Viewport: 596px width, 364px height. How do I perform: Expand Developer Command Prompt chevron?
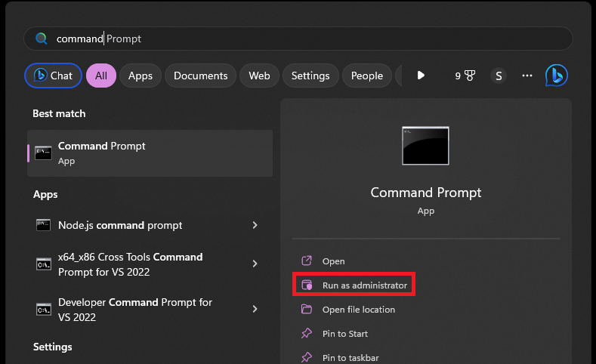[x=255, y=309]
